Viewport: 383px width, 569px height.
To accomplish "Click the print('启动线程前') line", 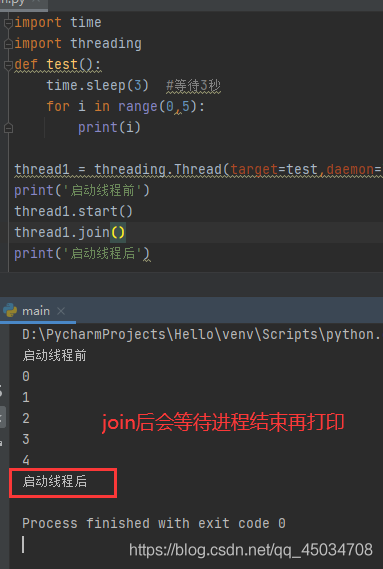I will coord(82,191).
